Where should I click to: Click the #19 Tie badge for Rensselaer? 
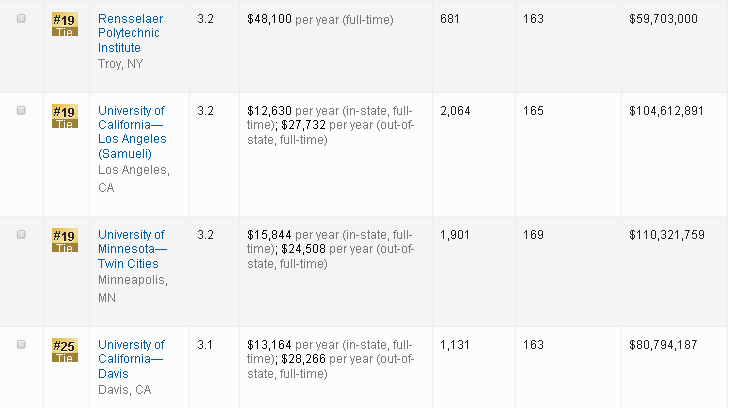64,24
